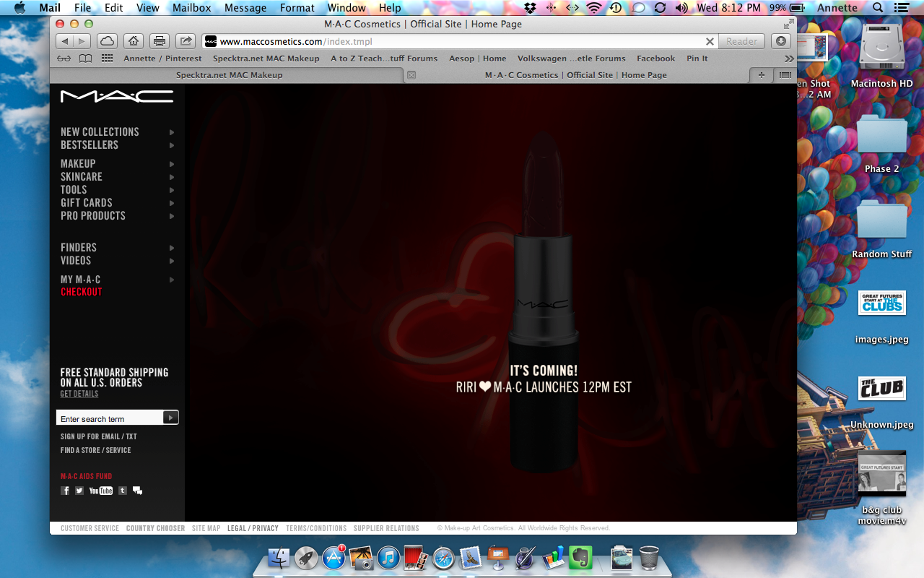The height and width of the screenshot is (578, 924).
Task: Show bookmarks via the open book icon
Action: coord(86,59)
